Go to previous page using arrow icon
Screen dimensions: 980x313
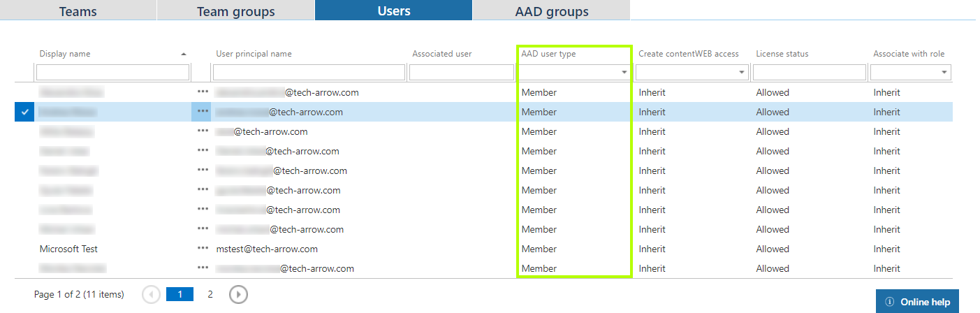click(151, 295)
